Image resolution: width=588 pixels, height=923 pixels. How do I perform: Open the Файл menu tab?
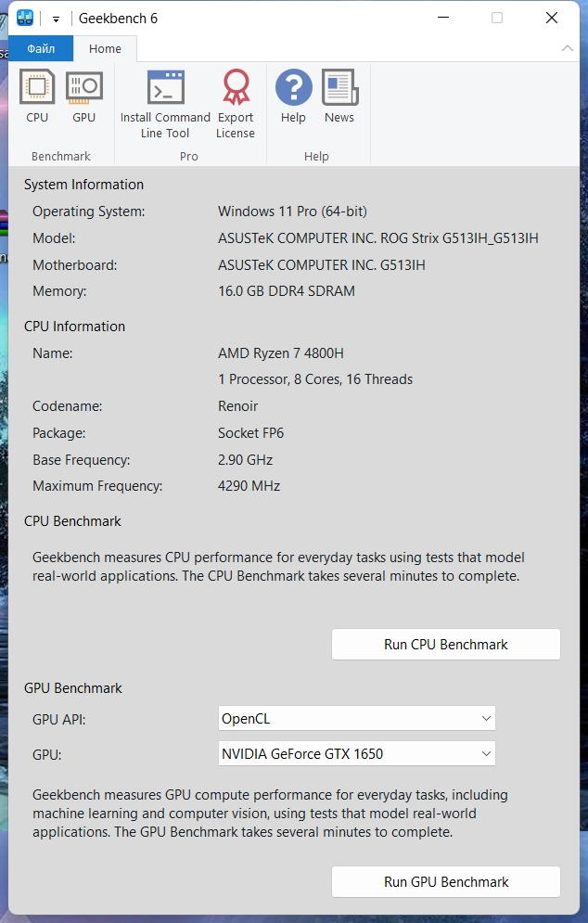coord(41,49)
